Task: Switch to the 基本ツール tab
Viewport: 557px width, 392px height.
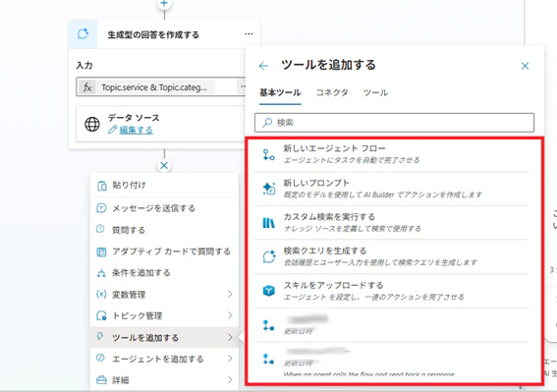Action: [x=280, y=92]
